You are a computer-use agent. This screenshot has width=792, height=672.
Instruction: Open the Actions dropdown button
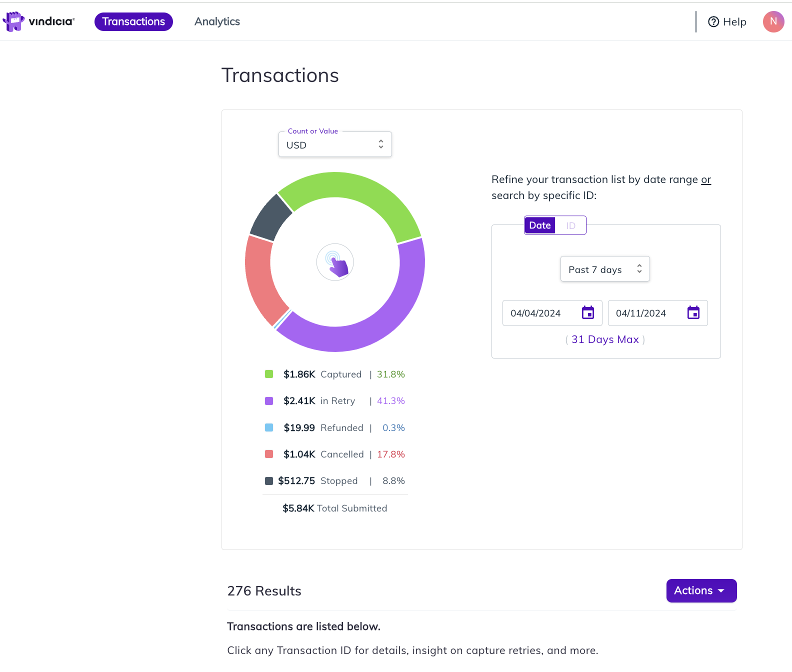pos(701,590)
